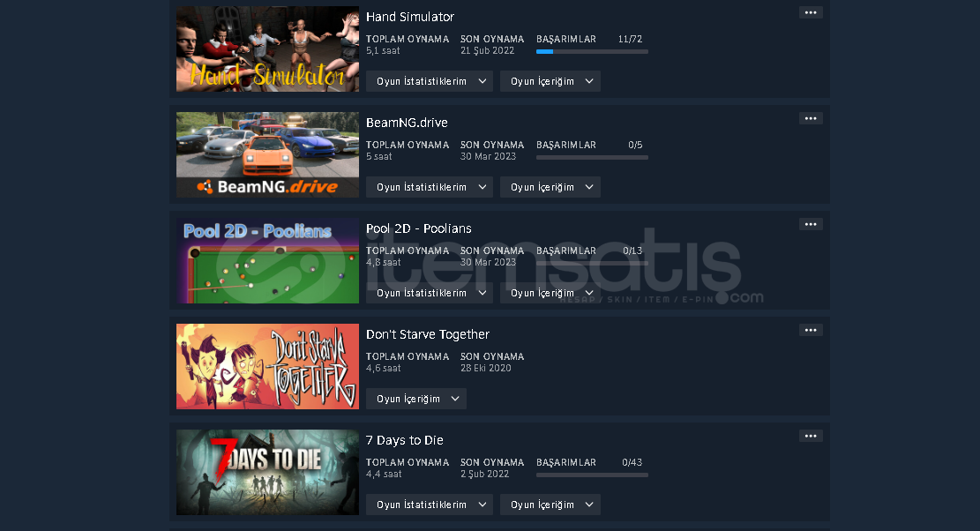
Task: Click the BeamNG.drive Başarımlar 0/5 label
Action: coord(589,145)
